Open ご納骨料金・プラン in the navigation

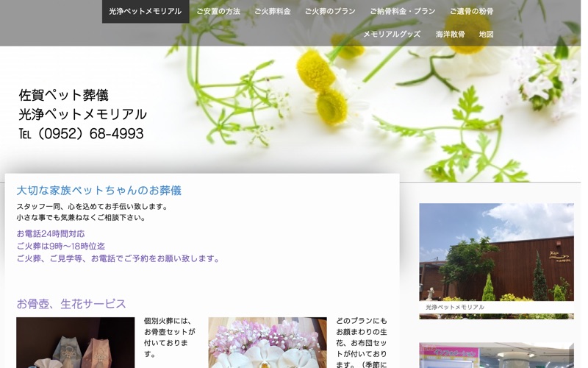coord(403,11)
